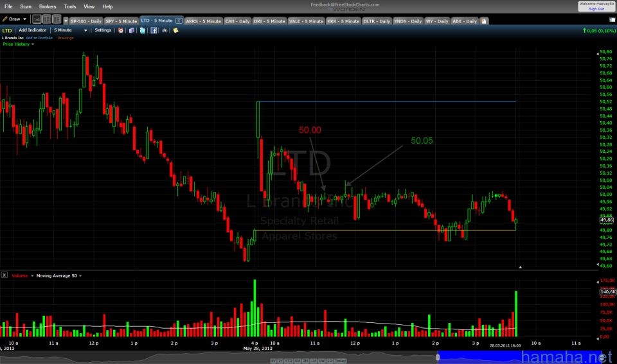Image resolution: width=617 pixels, height=364 pixels.
Task: Switch to the SPY - 5 Minute tab
Action: 121,21
